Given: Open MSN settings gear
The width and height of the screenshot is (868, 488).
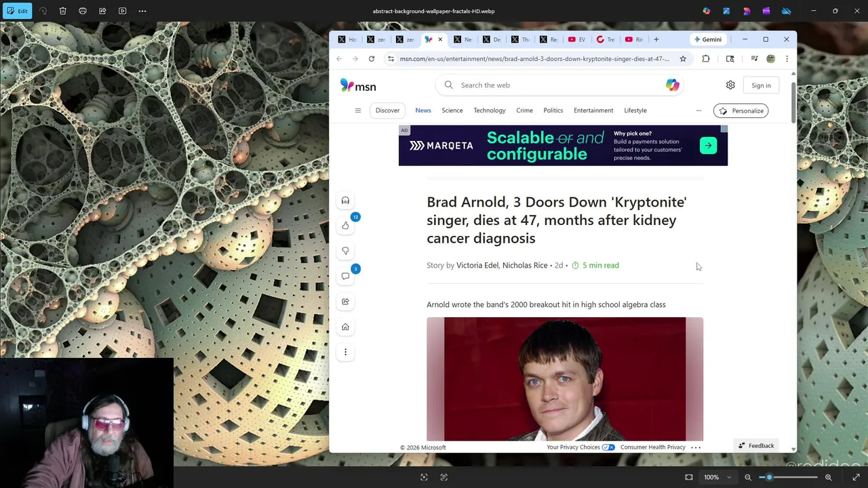Looking at the screenshot, I should [730, 85].
